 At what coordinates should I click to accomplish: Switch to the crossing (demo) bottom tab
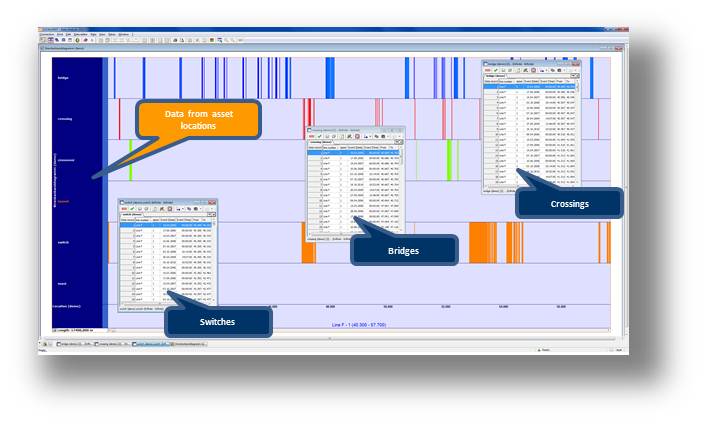109,343
